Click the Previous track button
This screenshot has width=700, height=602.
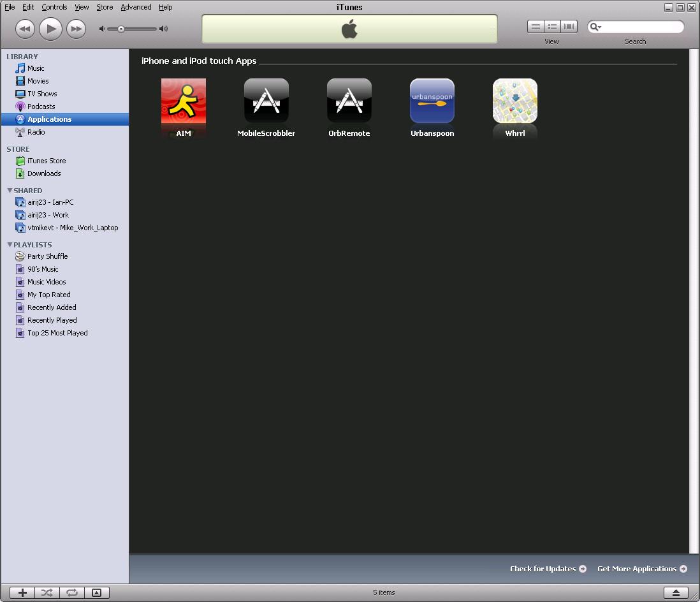25,29
